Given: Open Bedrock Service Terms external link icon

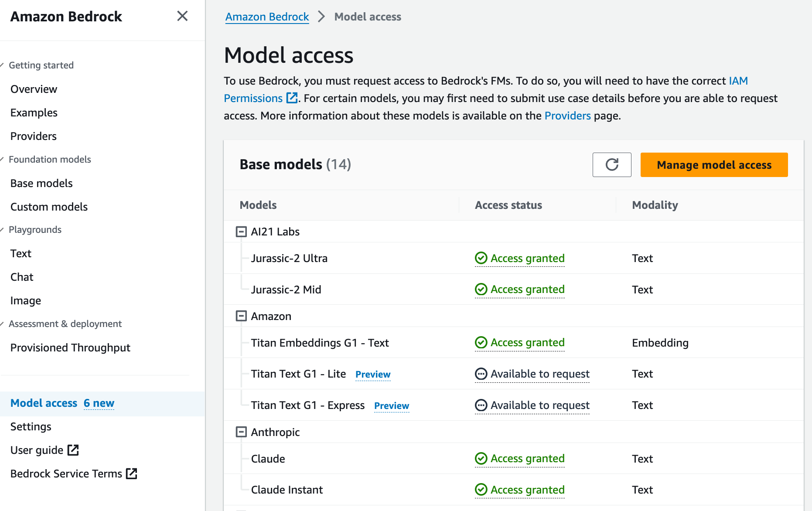Looking at the screenshot, I should pos(132,474).
